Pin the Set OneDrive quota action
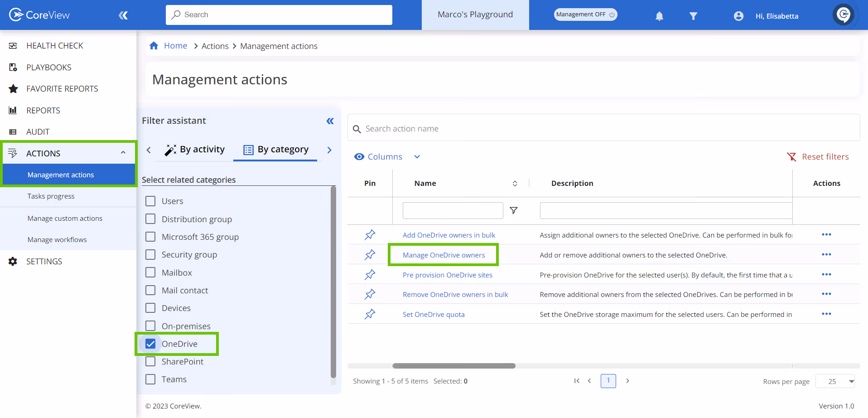Screen dimensions: 868x418 370,314
